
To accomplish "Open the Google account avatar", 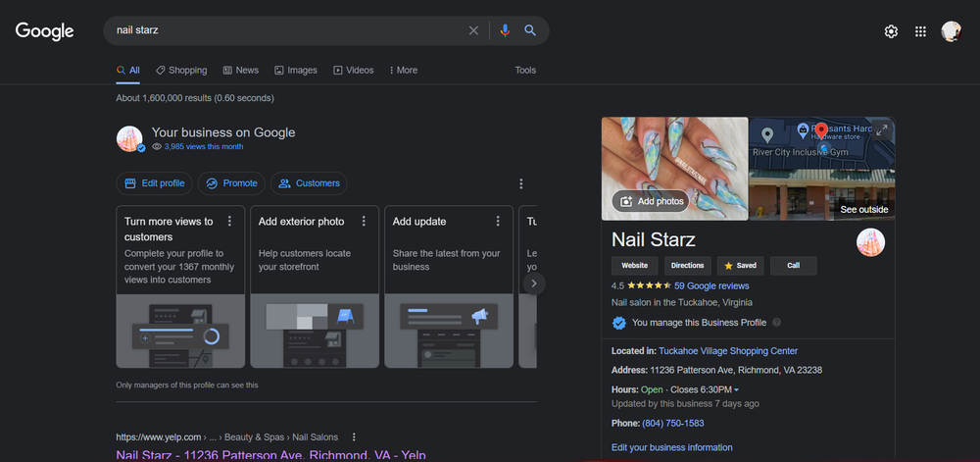I will coord(951,31).
